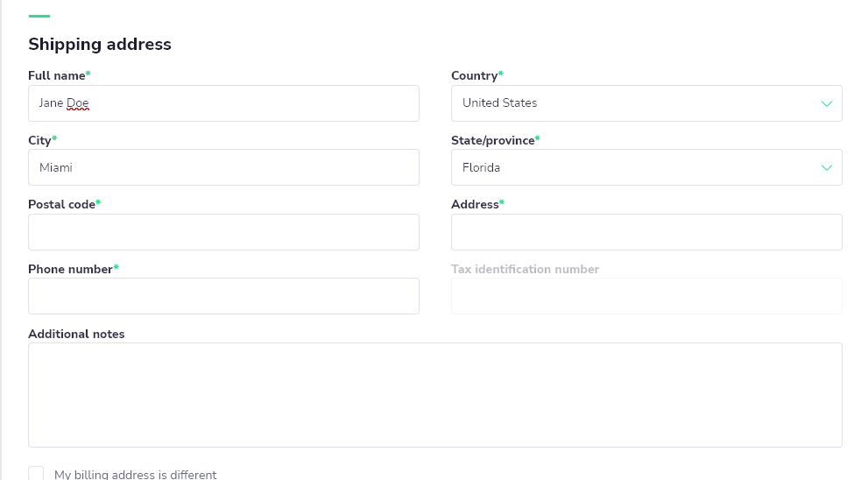The height and width of the screenshot is (480, 868).
Task: Click the empty Address field
Action: click(x=646, y=232)
